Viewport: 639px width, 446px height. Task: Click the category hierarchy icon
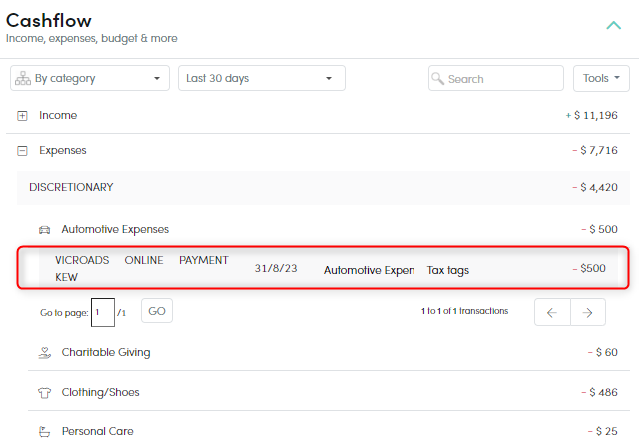tap(23, 78)
